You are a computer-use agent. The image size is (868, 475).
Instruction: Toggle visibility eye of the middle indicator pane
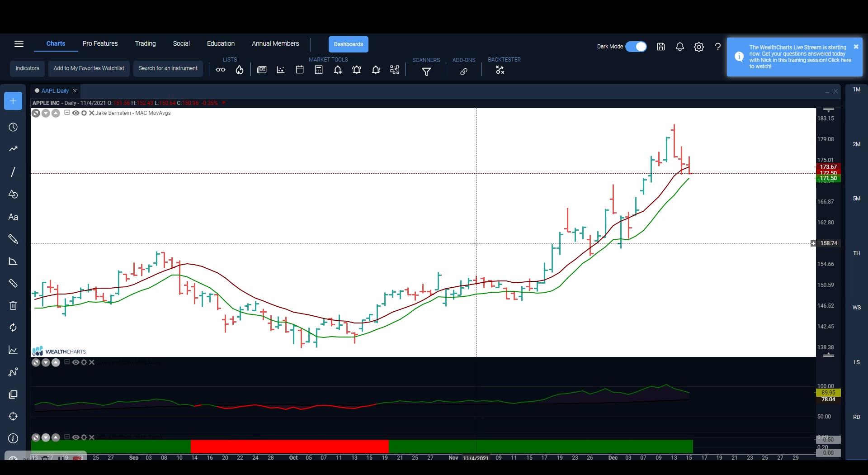click(x=75, y=362)
